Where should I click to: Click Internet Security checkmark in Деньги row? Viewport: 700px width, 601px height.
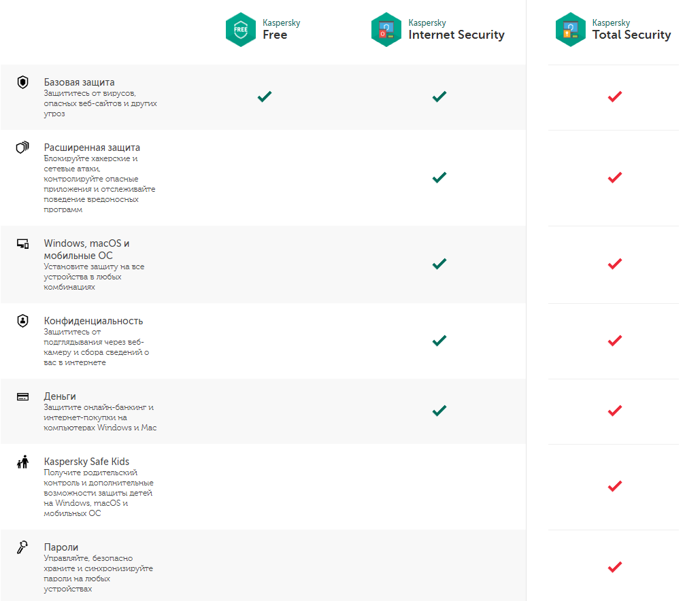click(439, 411)
